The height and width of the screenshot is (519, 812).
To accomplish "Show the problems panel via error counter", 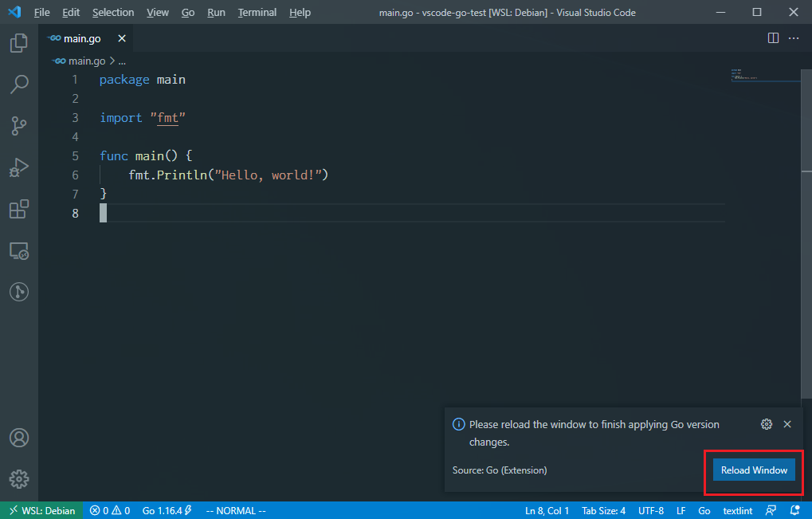I will point(109,510).
